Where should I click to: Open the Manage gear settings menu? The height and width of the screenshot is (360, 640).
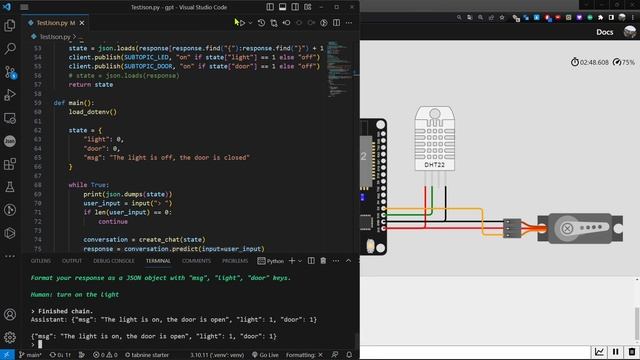(x=9, y=337)
